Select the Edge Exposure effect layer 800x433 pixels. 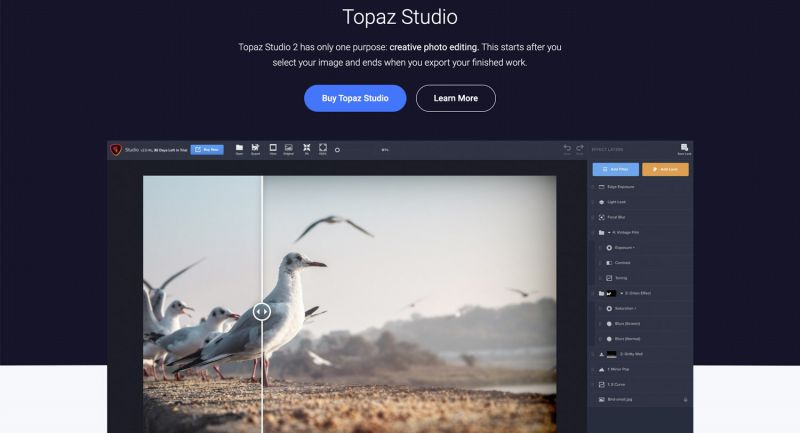(x=640, y=187)
